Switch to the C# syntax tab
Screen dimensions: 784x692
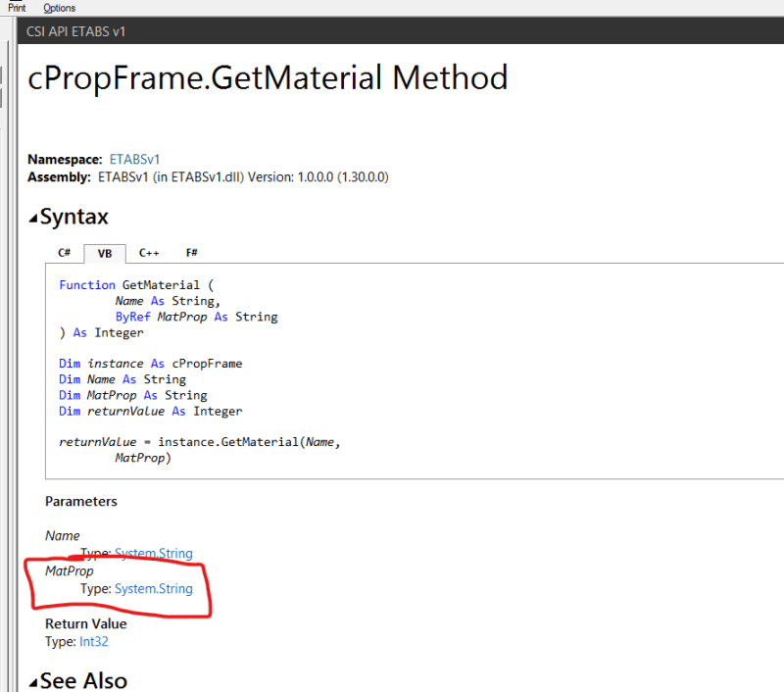click(x=64, y=253)
